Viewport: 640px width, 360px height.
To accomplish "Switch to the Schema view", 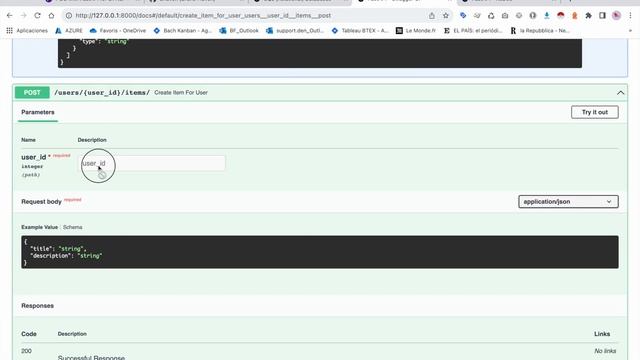I will [73, 227].
